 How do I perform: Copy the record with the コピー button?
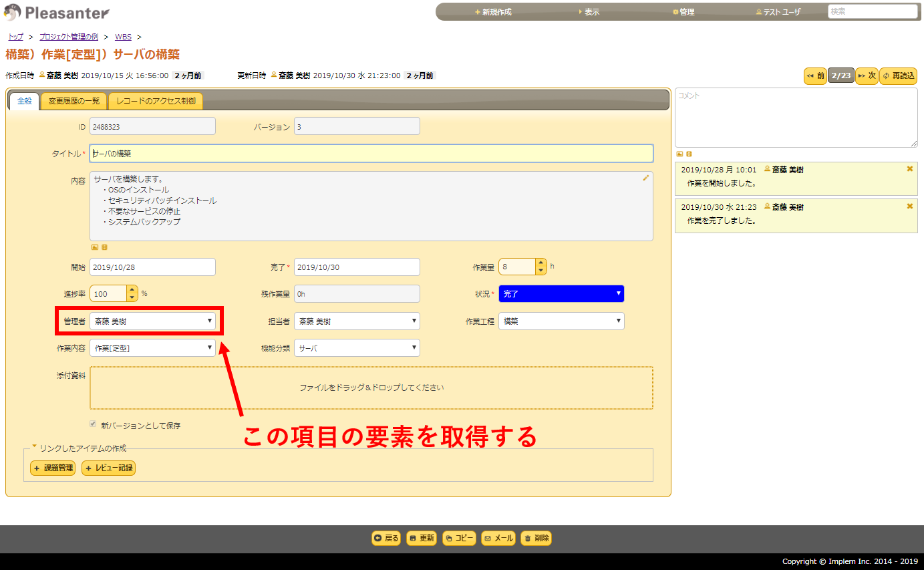pyautogui.click(x=459, y=538)
